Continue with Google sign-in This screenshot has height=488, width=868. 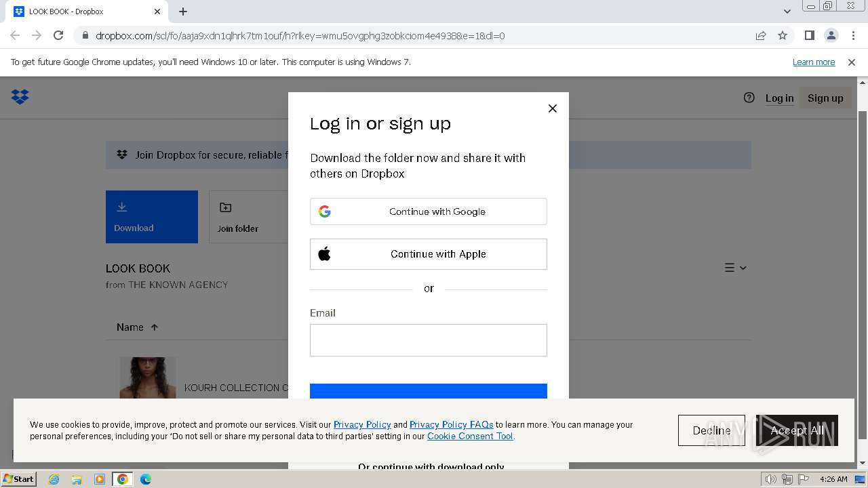point(429,211)
